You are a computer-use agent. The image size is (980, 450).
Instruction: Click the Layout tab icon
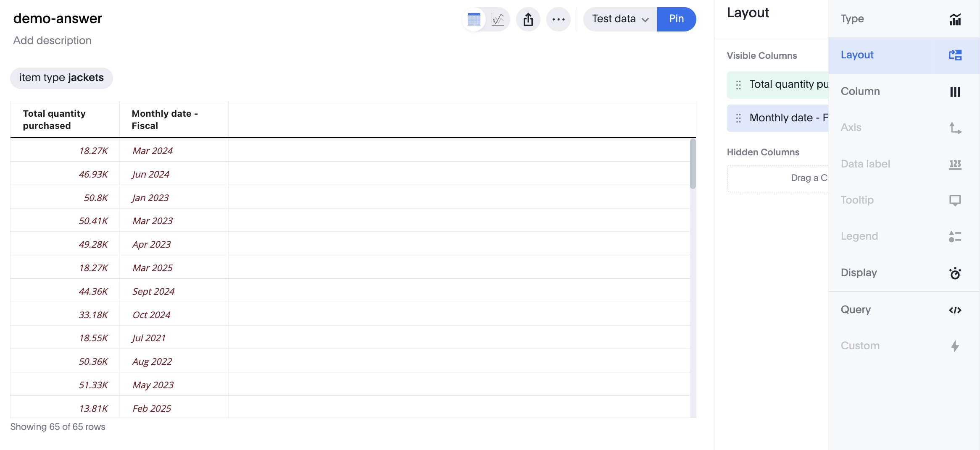(x=955, y=55)
